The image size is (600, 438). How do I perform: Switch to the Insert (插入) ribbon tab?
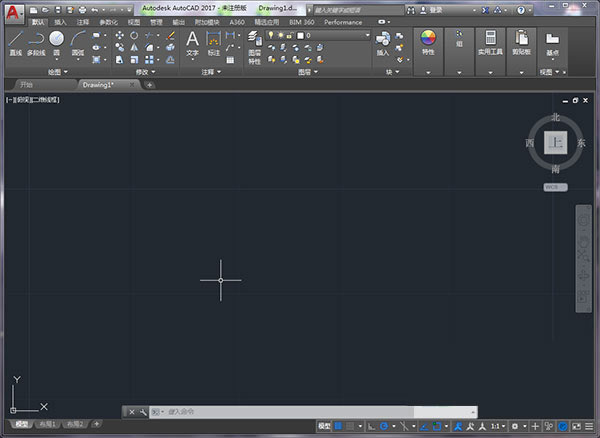[x=62, y=21]
